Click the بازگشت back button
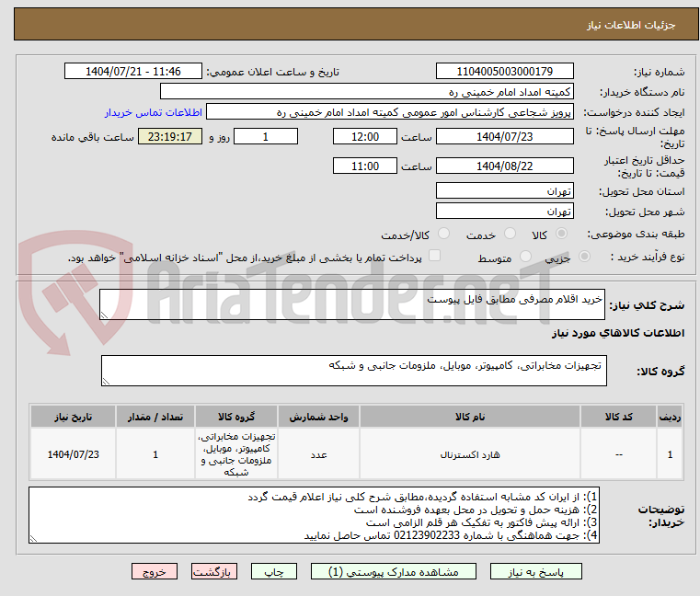Viewport: 700px width, 596px height. coord(214,571)
